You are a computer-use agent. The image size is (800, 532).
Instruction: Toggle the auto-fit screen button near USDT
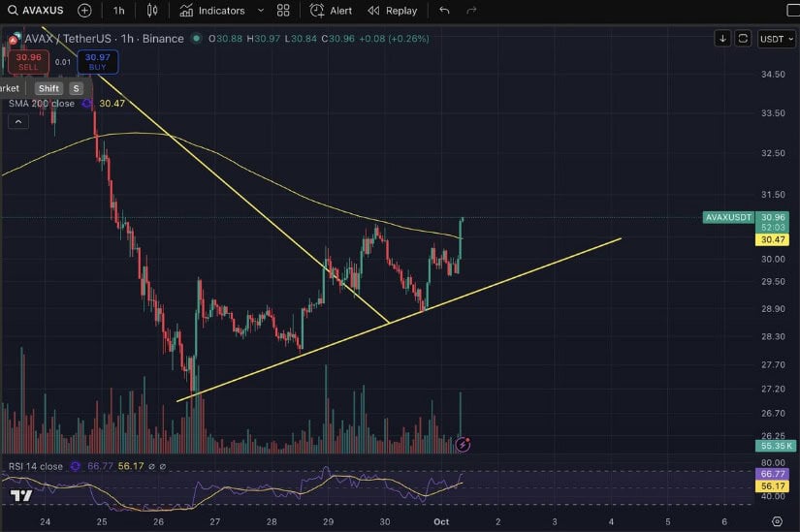(x=743, y=39)
